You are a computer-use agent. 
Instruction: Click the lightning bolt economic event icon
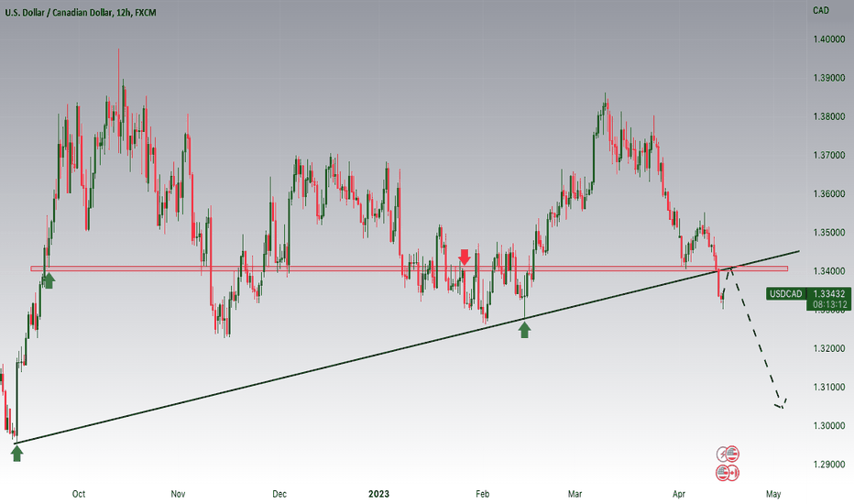coord(723,454)
